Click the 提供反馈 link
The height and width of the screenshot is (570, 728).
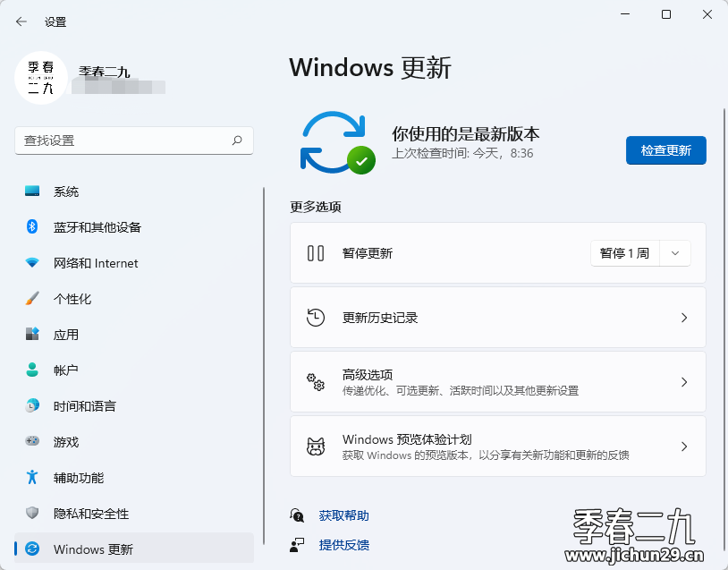tap(343, 545)
